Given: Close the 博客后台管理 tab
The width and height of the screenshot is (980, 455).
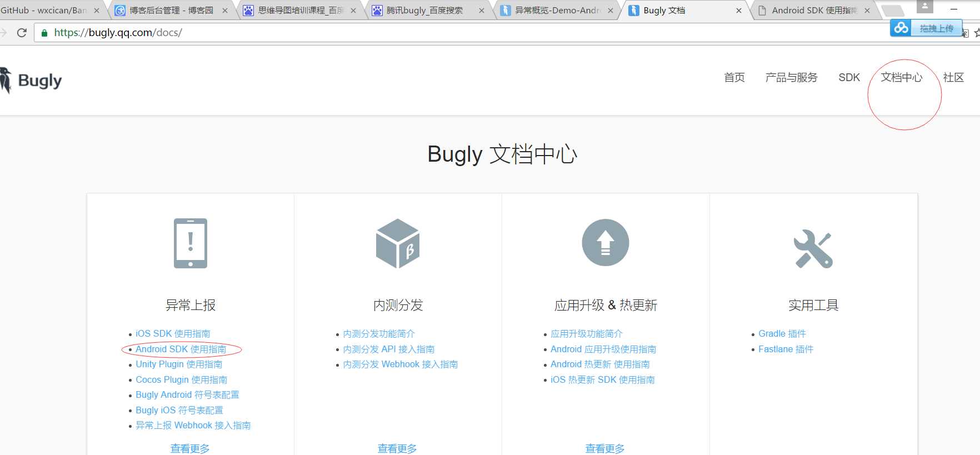Looking at the screenshot, I should [x=225, y=11].
